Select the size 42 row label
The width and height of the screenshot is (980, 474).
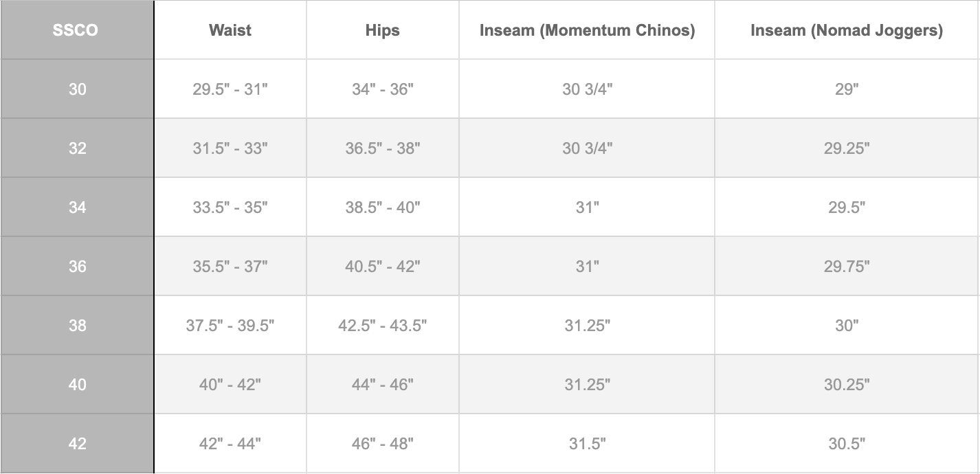(x=77, y=444)
